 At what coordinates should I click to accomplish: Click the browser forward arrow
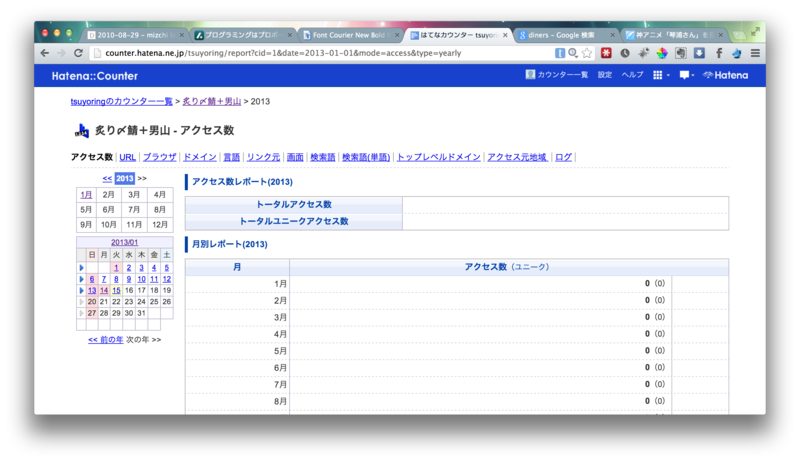click(x=62, y=53)
